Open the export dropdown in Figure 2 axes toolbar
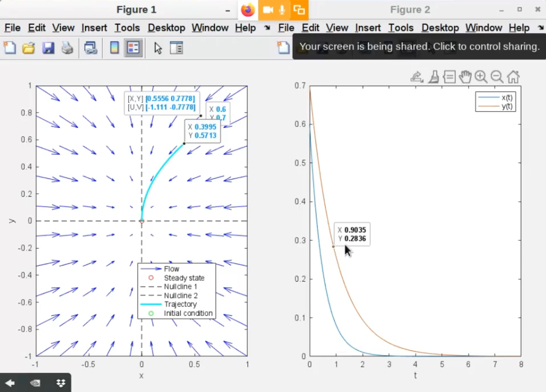Viewport: 546px width, 392px height. click(417, 77)
